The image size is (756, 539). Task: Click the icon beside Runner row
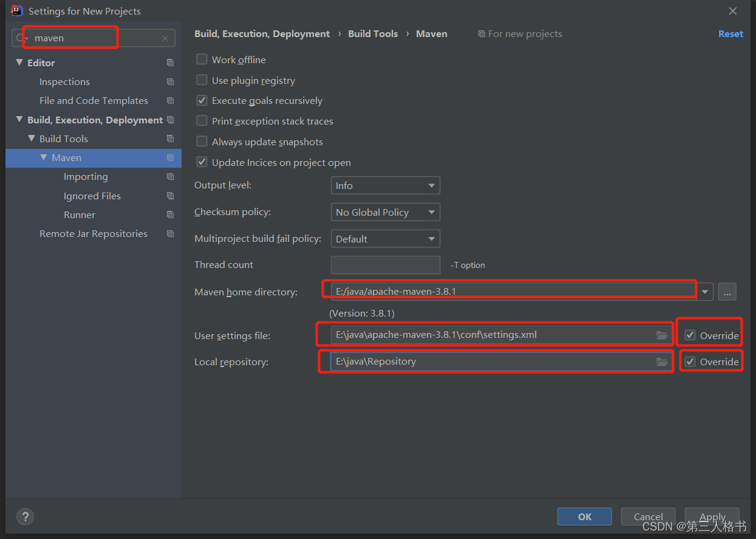[170, 215]
